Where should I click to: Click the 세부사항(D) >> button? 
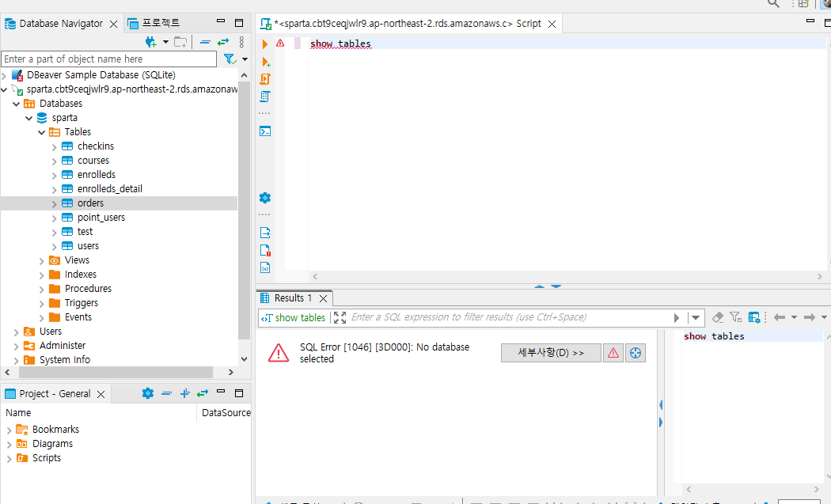551,352
